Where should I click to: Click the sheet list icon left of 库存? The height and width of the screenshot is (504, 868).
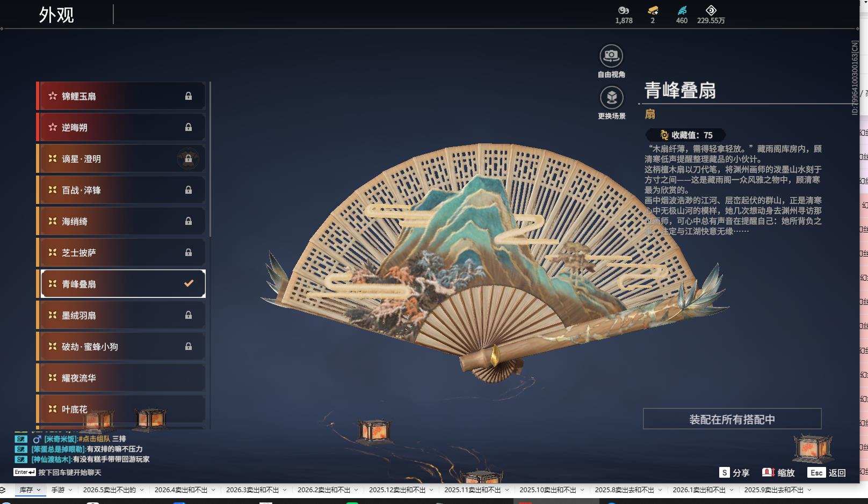click(3, 490)
